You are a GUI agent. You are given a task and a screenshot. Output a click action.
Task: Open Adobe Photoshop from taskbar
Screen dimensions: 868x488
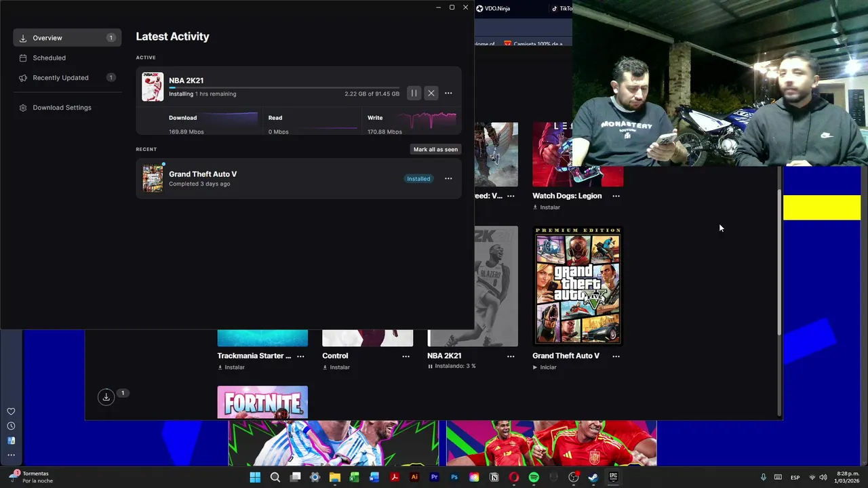454,477
